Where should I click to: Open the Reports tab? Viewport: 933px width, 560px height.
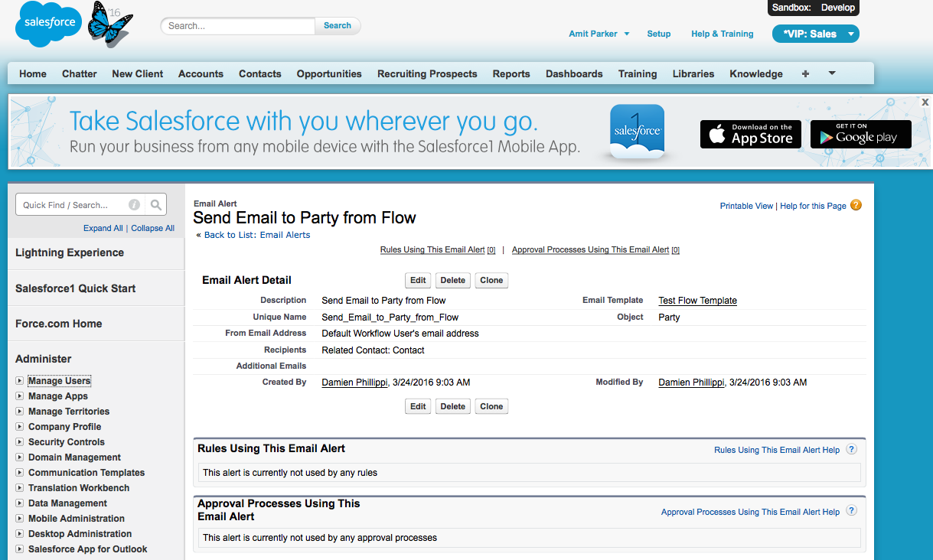click(x=511, y=74)
